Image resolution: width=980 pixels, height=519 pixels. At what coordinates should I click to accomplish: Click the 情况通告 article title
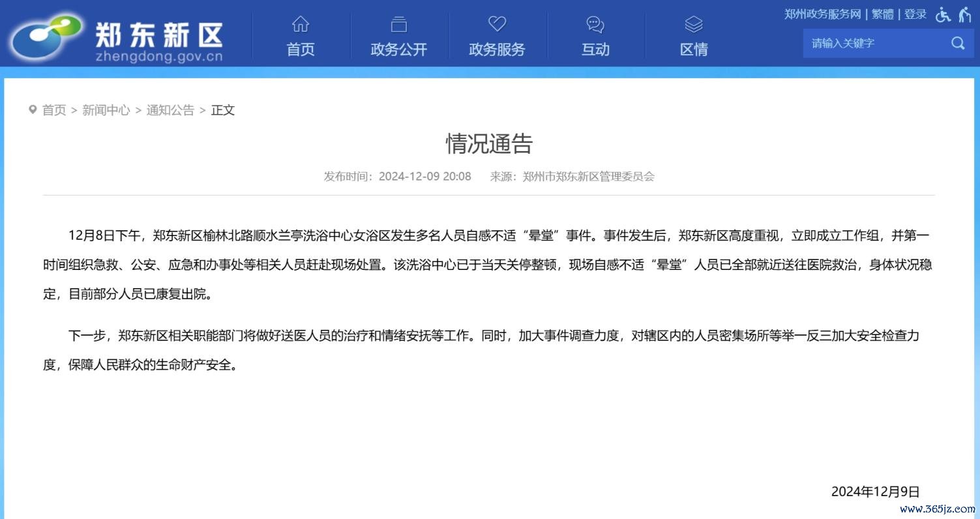click(489, 143)
